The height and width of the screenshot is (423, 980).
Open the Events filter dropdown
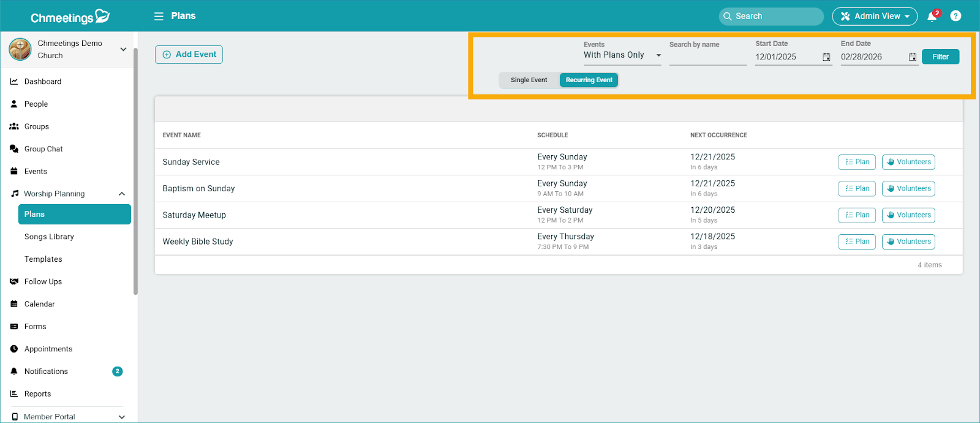[x=622, y=55]
